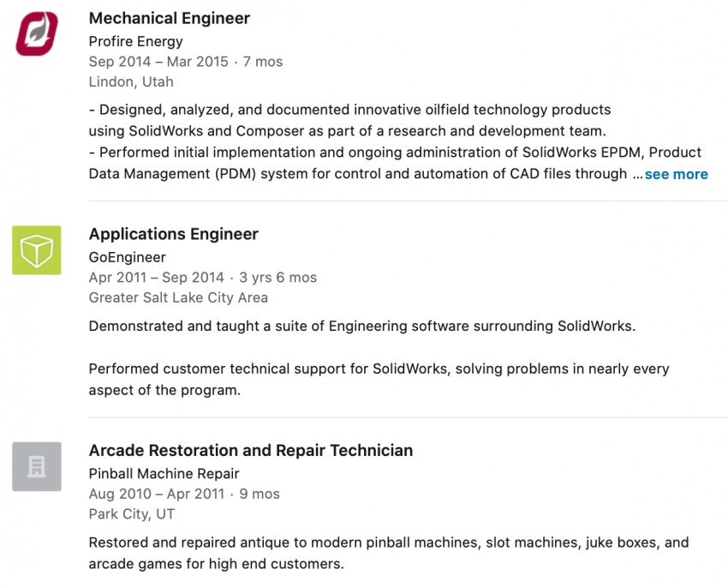The height and width of the screenshot is (587, 728).
Task: Expand the description with 'see more'
Action: (676, 174)
